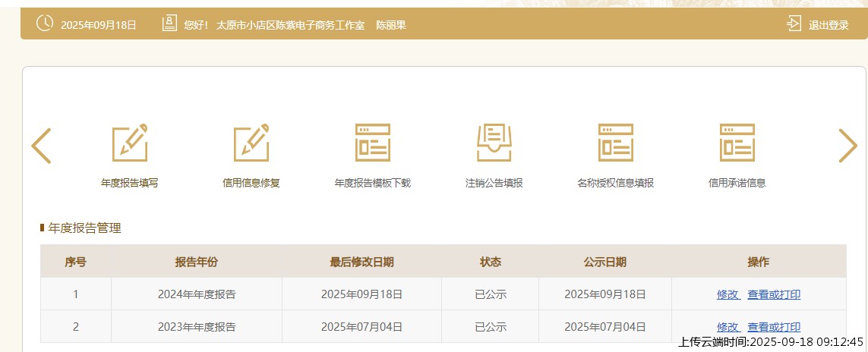The height and width of the screenshot is (352, 868).
Task: Click the last modified date 2025年07月04日
Action: pyautogui.click(x=361, y=326)
